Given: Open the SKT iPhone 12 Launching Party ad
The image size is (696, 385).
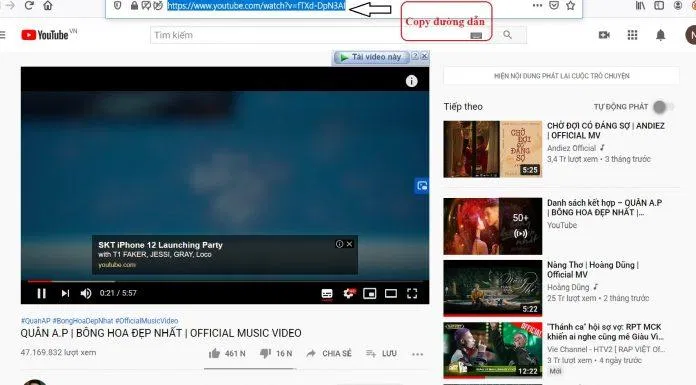Looking at the screenshot, I should coord(160,245).
